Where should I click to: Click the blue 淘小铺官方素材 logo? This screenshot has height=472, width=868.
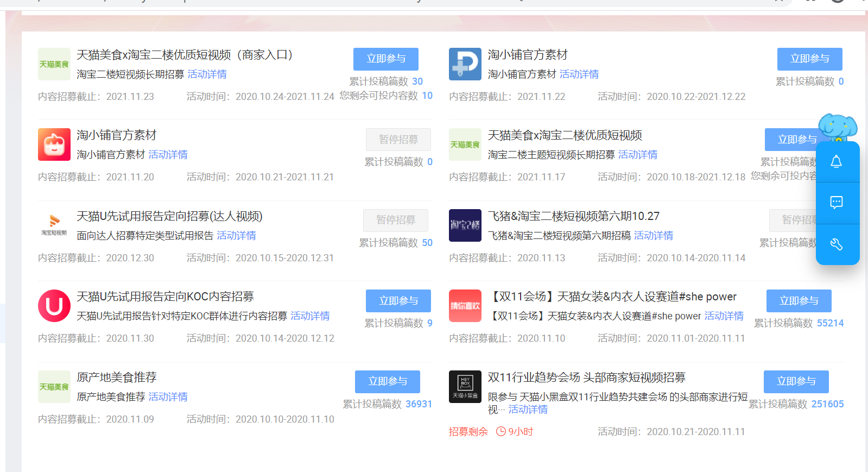tap(465, 64)
